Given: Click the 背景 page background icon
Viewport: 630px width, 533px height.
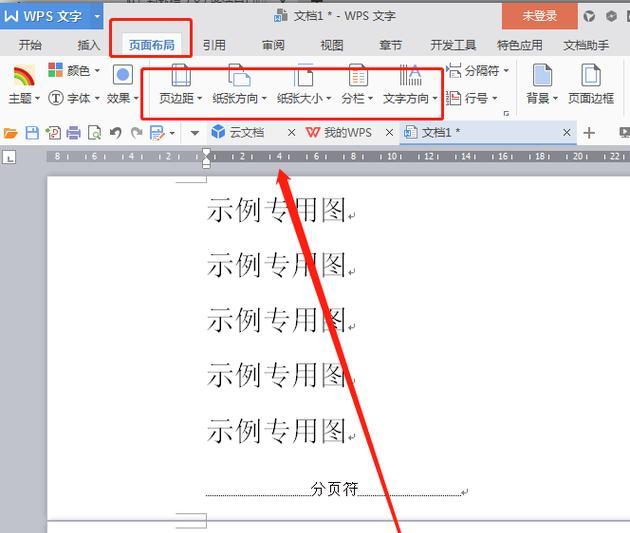Looking at the screenshot, I should [542, 75].
